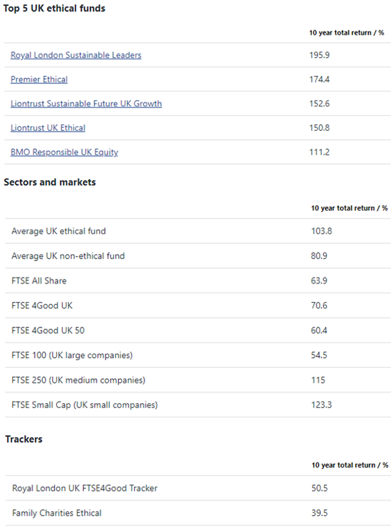Select the Average UK non-ethical fund row label
Screen dimensions: 392x532
pos(68,256)
